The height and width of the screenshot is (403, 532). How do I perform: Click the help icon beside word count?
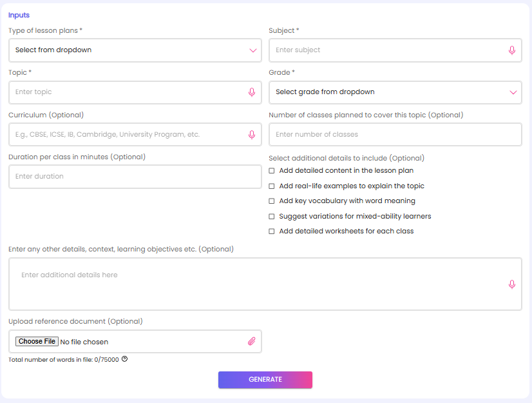point(124,359)
